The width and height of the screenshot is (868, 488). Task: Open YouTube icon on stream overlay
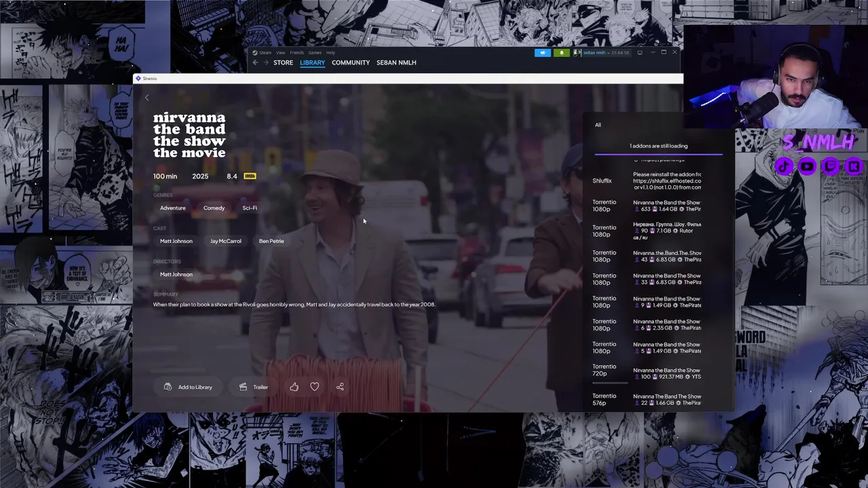(807, 166)
